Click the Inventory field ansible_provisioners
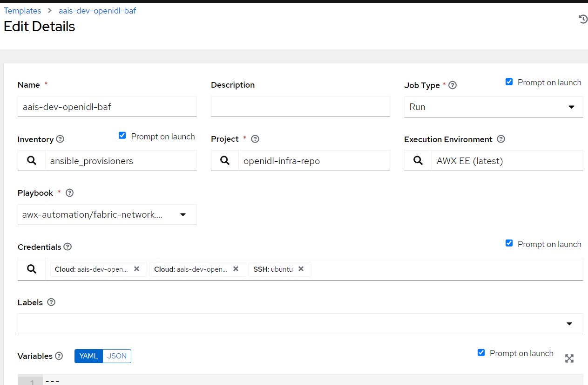 (x=121, y=161)
